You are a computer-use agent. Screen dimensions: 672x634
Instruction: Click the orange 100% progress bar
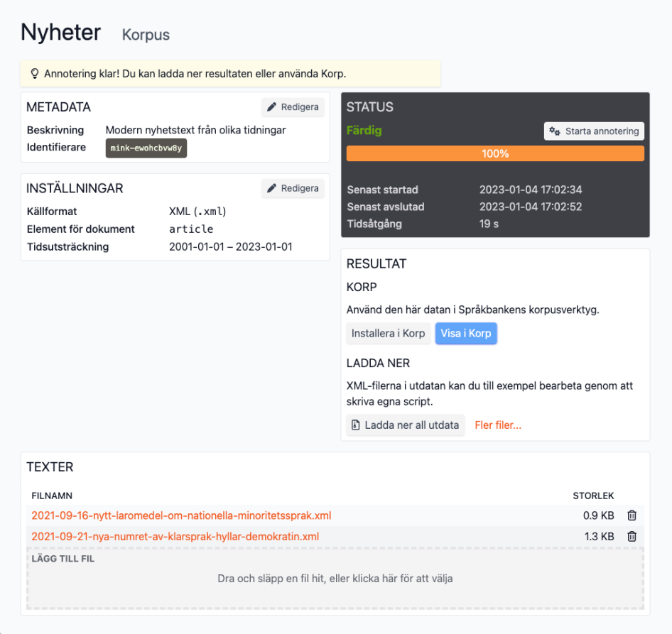pos(494,153)
